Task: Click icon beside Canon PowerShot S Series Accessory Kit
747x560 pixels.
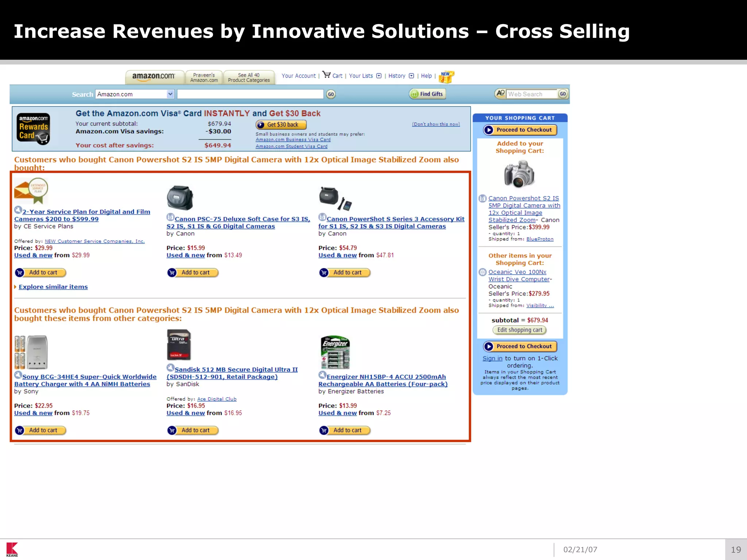Action: [x=322, y=217]
